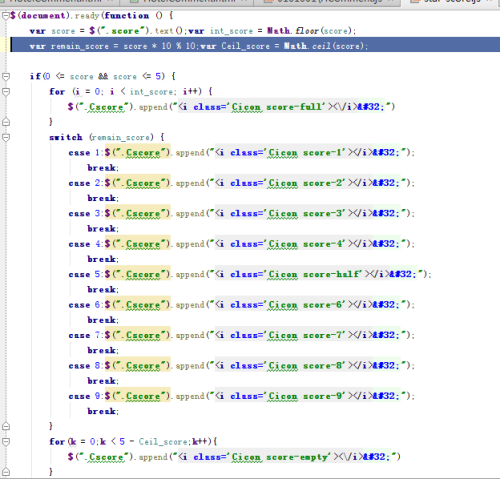Viewport: 500px width, 479px height.
Task: Click the break statement under case 9
Action: click(103, 411)
